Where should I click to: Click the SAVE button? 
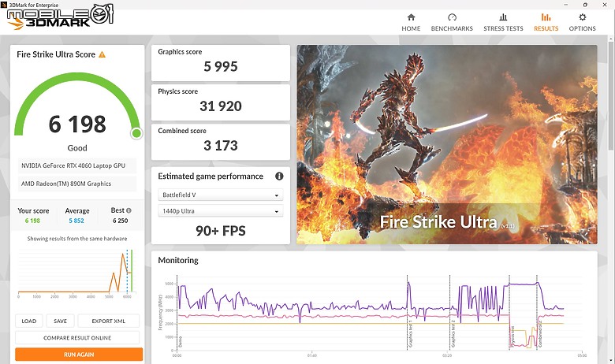[x=60, y=321]
